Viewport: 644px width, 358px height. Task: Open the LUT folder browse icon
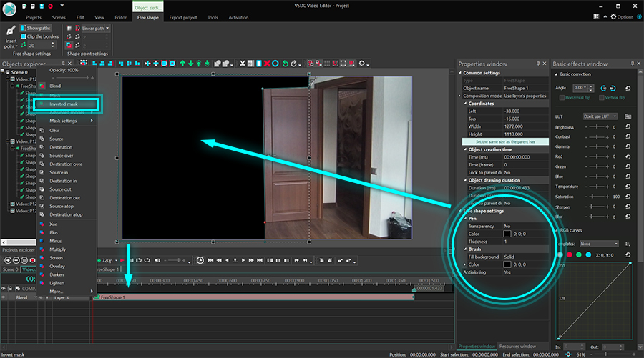click(x=628, y=116)
